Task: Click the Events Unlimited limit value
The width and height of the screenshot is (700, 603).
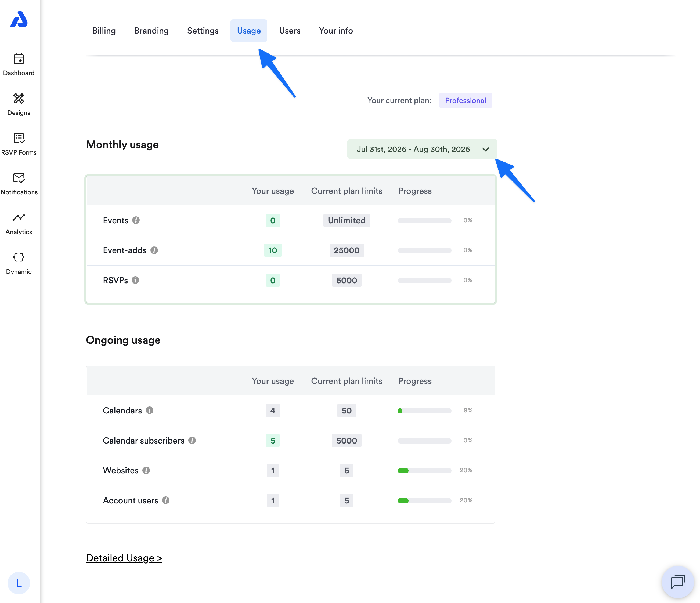Action: [347, 220]
